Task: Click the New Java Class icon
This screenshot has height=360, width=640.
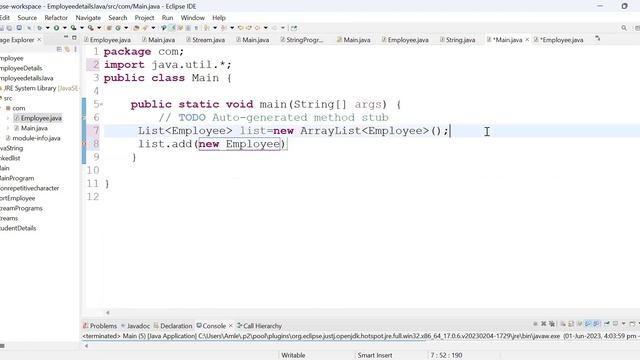Action: [118, 28]
